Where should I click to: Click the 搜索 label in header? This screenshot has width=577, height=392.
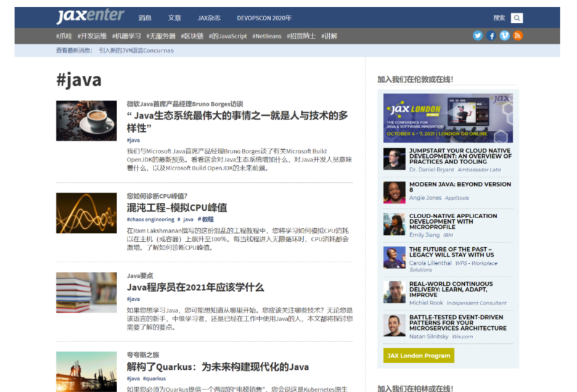click(x=499, y=18)
